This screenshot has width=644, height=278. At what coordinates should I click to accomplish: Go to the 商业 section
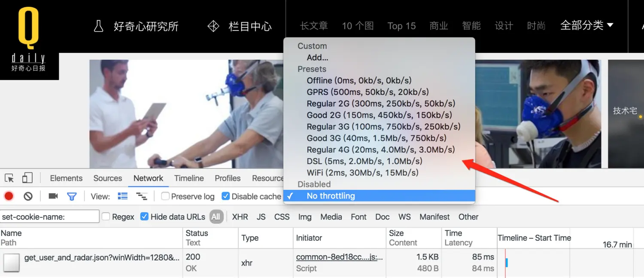point(439,26)
